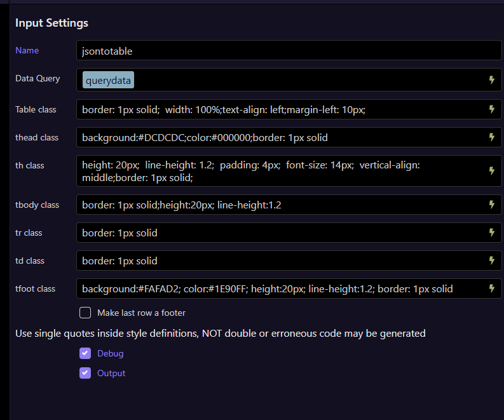Select the querydata variable chip

point(108,80)
